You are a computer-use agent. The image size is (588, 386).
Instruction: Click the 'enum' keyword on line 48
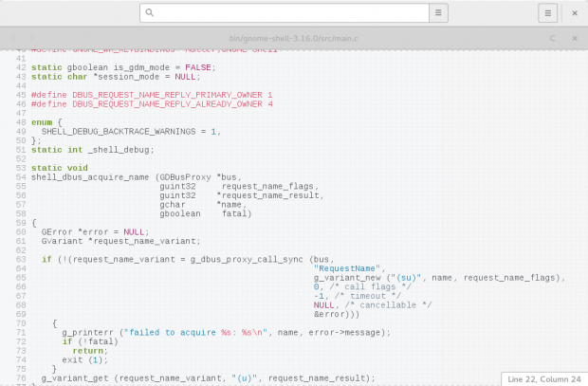click(x=42, y=122)
